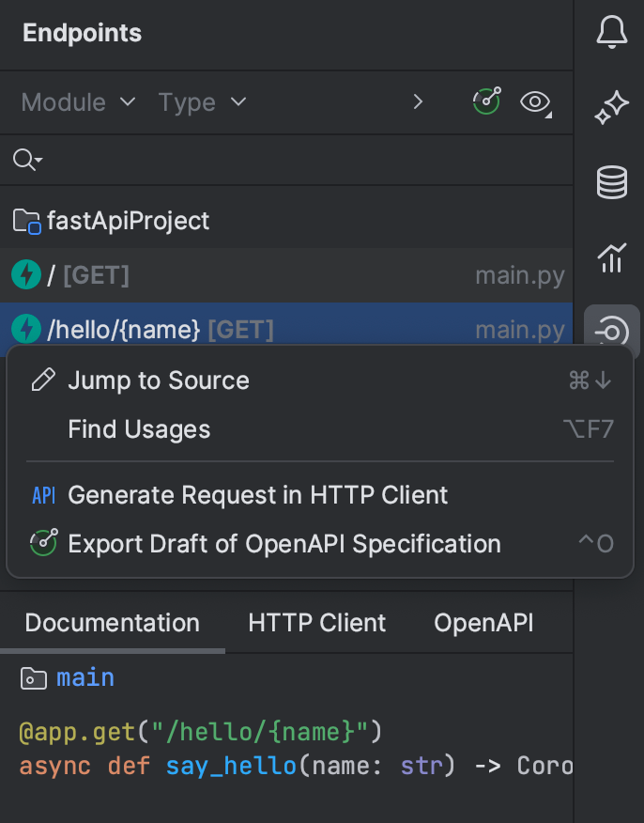Switch to the OpenAPI tab
The image size is (644, 823).
(483, 623)
